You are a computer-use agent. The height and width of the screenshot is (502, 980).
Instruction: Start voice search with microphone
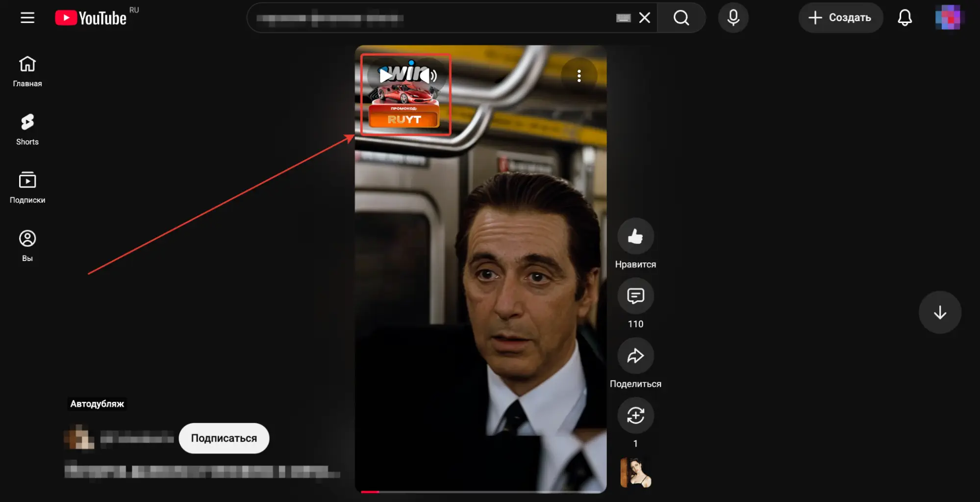[733, 18]
